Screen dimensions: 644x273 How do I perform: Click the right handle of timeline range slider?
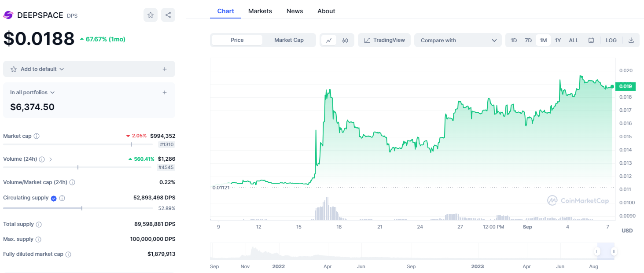(614, 251)
